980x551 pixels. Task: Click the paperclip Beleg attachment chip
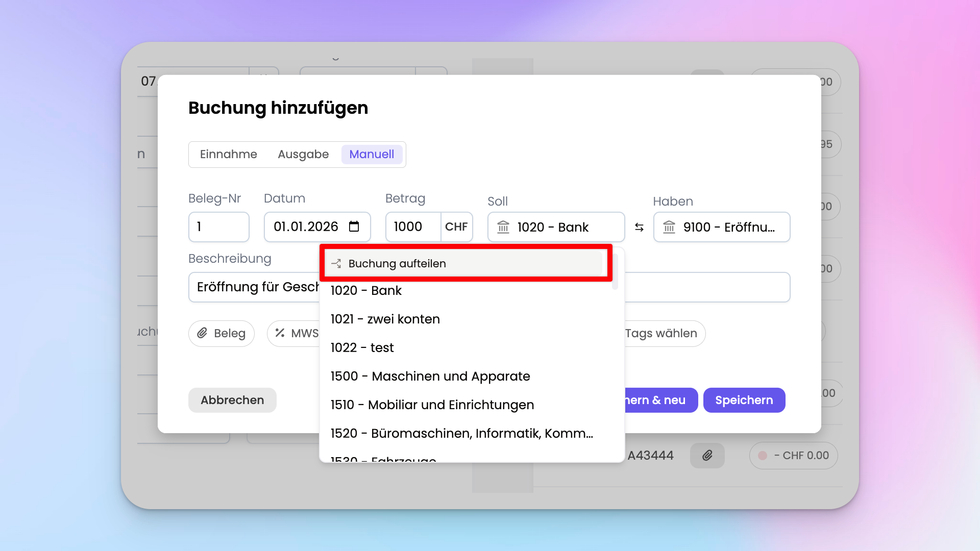[x=222, y=333]
